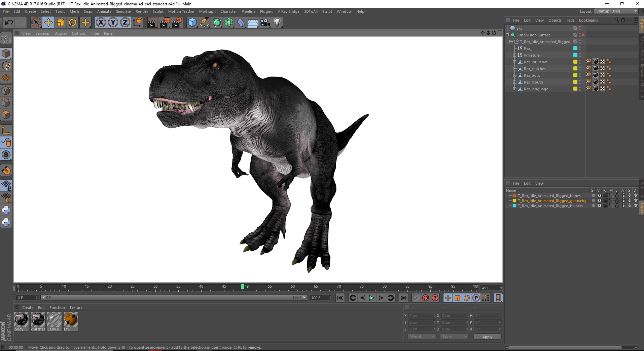Image resolution: width=644 pixels, height=351 pixels.
Task: Open the MoGraph menu
Action: pyautogui.click(x=207, y=11)
